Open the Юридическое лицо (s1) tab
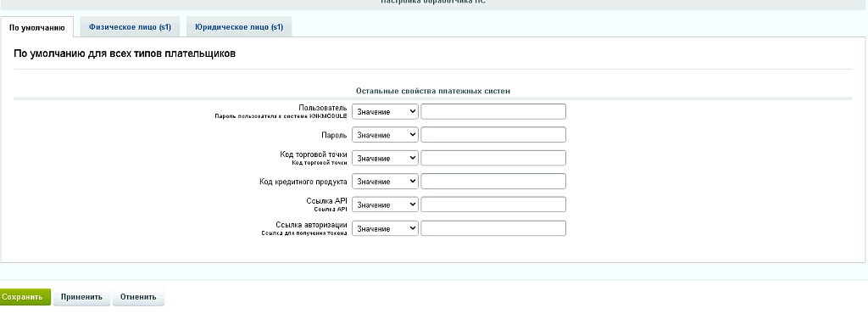Screen dimensions: 868x314 pyautogui.click(x=239, y=26)
